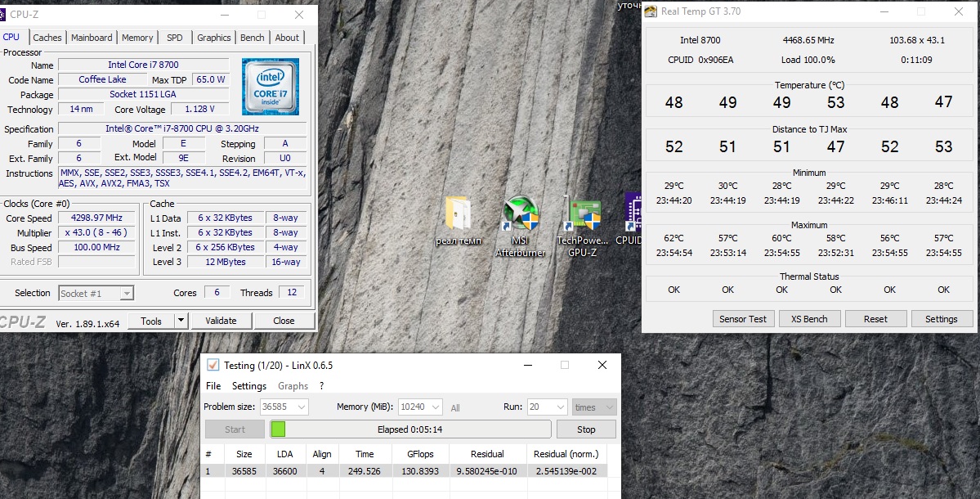Click the Residual column header in LinX
The image size is (980, 499).
point(487,454)
